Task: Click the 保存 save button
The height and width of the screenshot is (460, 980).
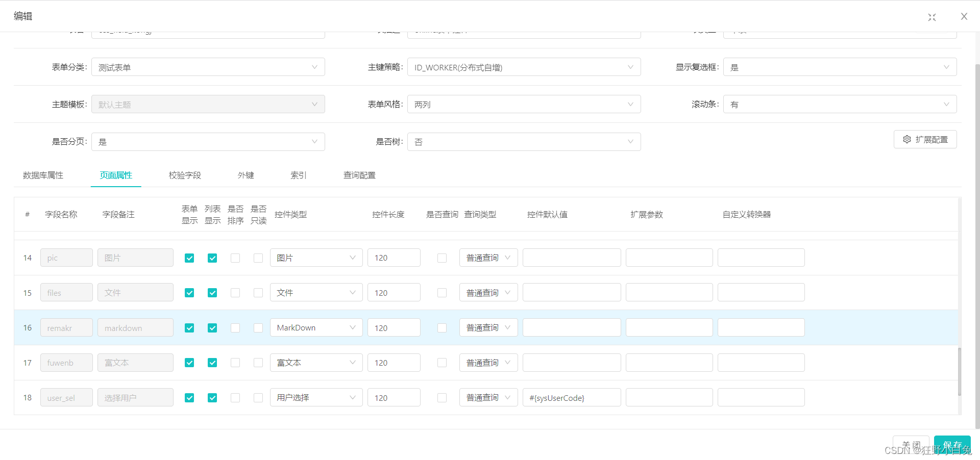Action: (x=952, y=444)
